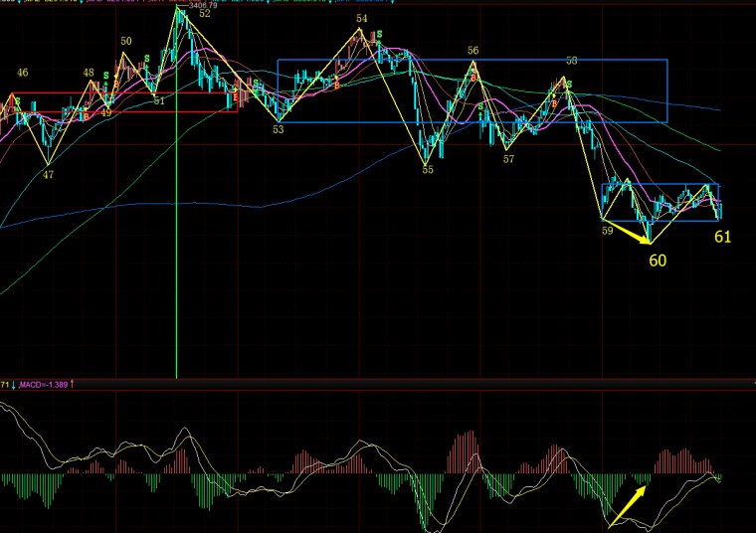This screenshot has width=756, height=533.
Task: Click wave point label 59
Action: point(607,231)
